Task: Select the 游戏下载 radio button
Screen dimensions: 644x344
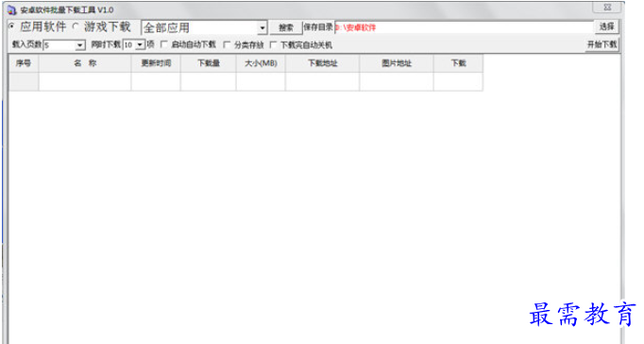Action: coord(76,26)
